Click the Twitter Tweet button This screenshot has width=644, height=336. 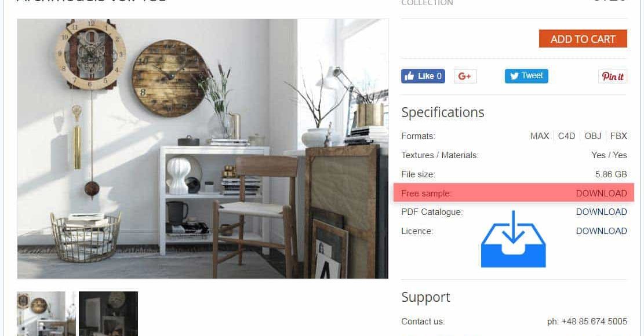tap(526, 76)
